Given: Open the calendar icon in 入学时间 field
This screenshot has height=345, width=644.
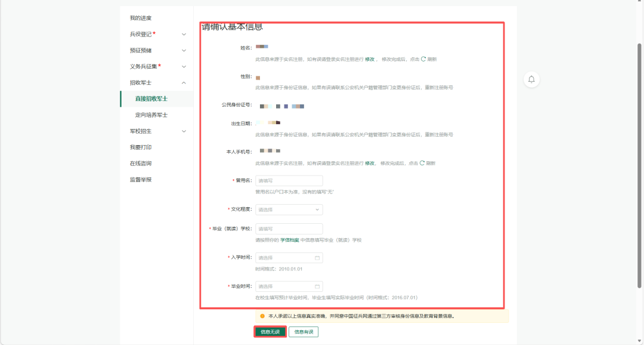Looking at the screenshot, I should pos(317,257).
